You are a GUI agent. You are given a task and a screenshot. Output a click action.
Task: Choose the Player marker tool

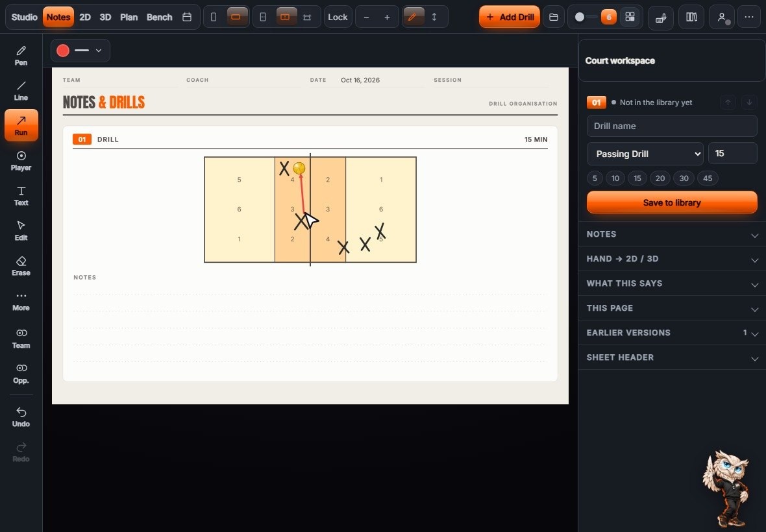(x=21, y=161)
